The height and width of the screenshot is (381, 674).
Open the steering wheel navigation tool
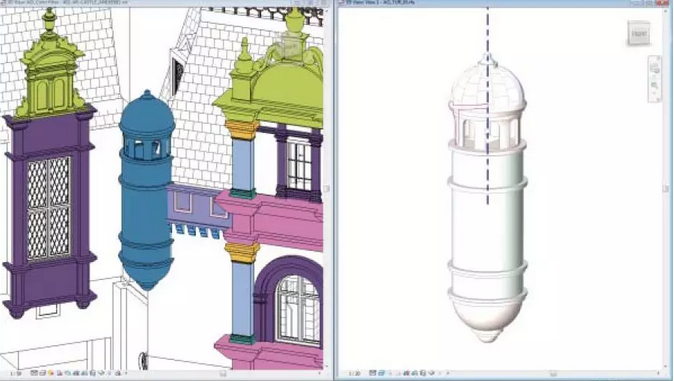point(654,68)
